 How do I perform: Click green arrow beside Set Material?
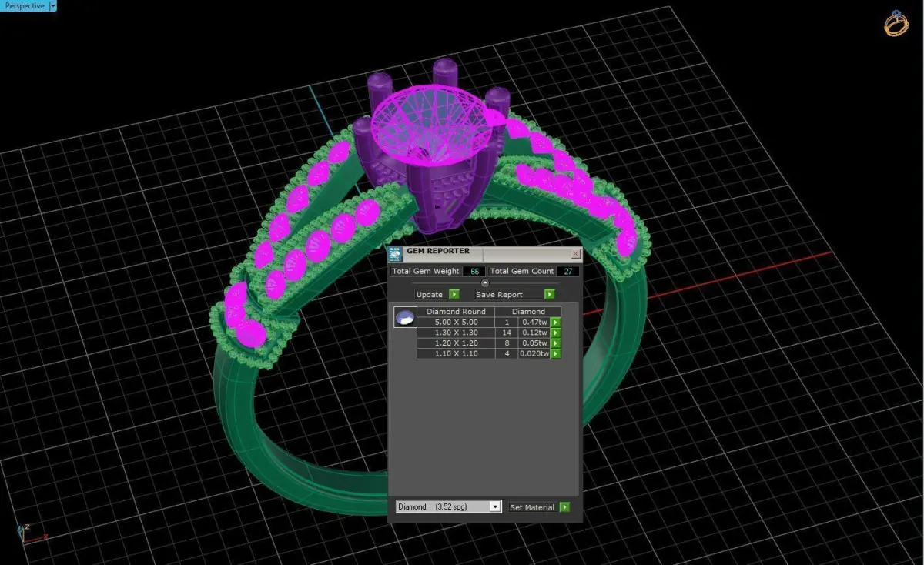point(565,507)
